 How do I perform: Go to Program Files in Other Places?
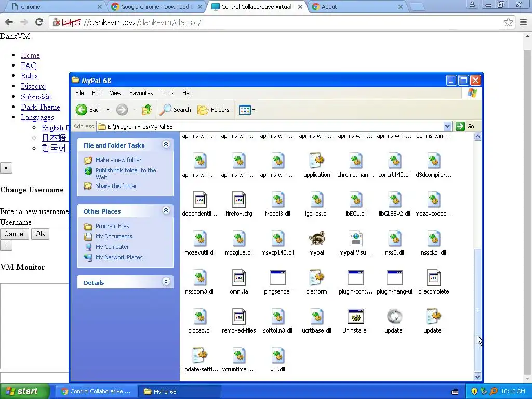click(112, 226)
